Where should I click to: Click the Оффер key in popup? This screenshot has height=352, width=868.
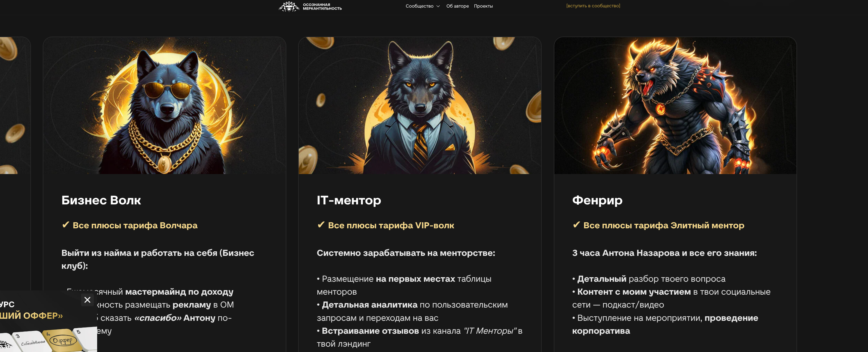tap(63, 340)
